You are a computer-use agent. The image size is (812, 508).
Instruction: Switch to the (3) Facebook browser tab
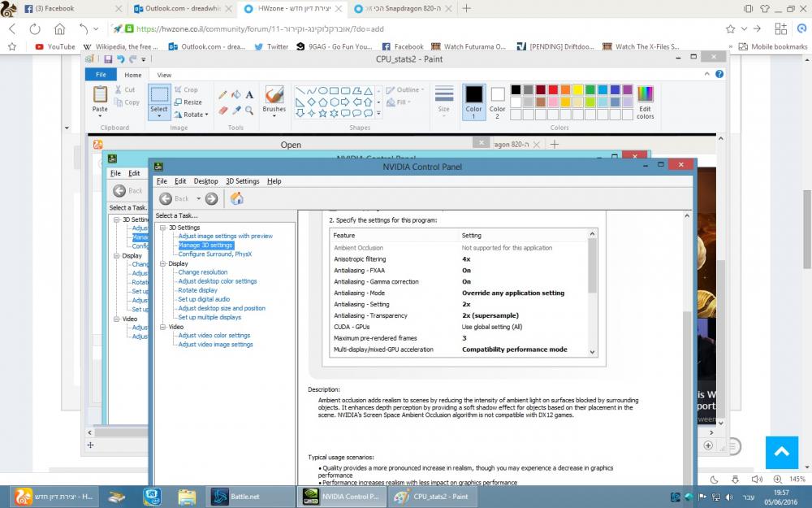(x=73, y=8)
